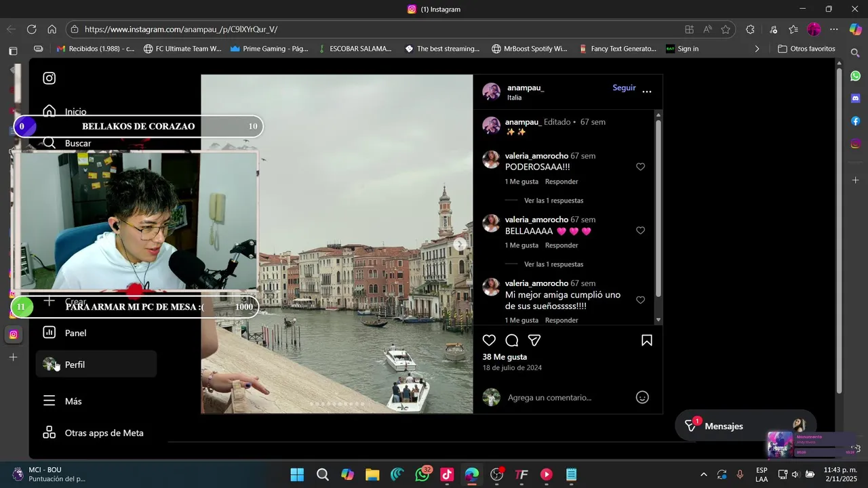Screen dimensions: 868x488
Task: Open Perfil in the Instagram sidebar
Action: point(96,365)
